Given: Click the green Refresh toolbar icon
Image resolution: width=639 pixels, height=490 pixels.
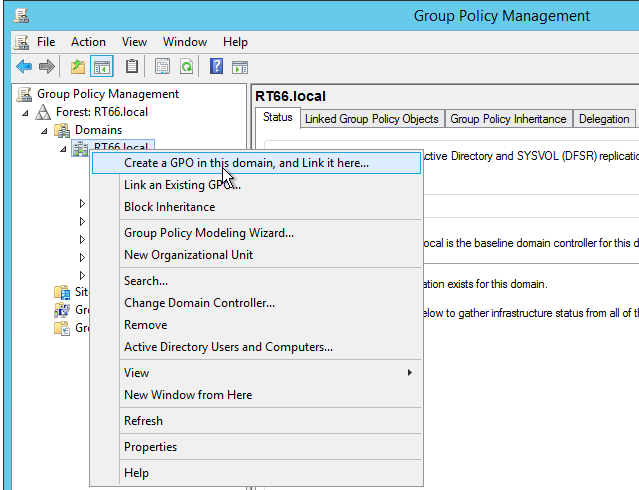Looking at the screenshot, I should coord(187,66).
